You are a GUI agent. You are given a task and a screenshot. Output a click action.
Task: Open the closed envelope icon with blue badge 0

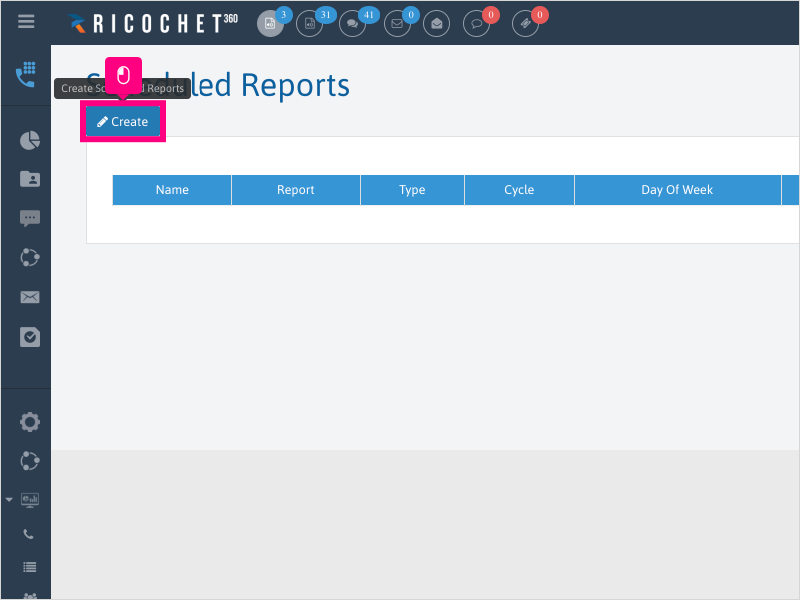click(397, 23)
